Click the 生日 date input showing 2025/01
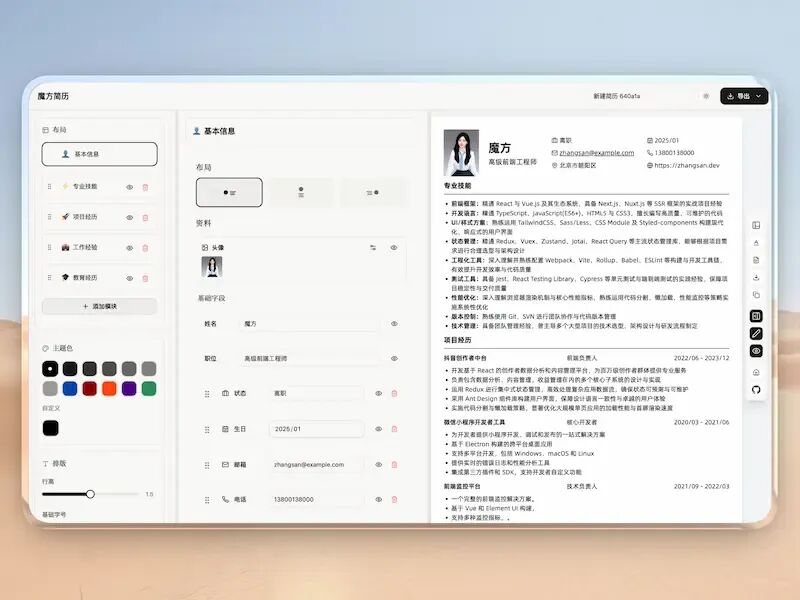This screenshot has height=600, width=800. (x=316, y=429)
